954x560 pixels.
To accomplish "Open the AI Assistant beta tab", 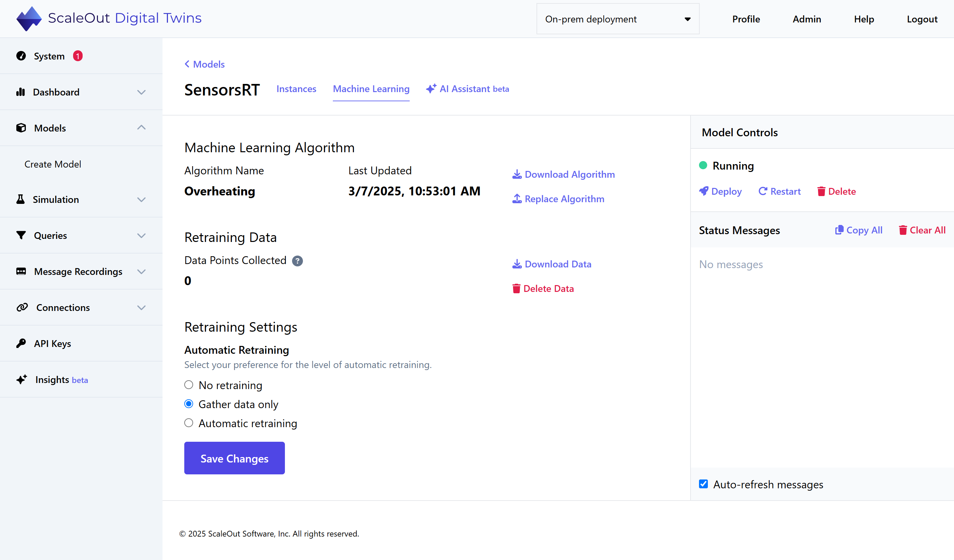I will 467,89.
